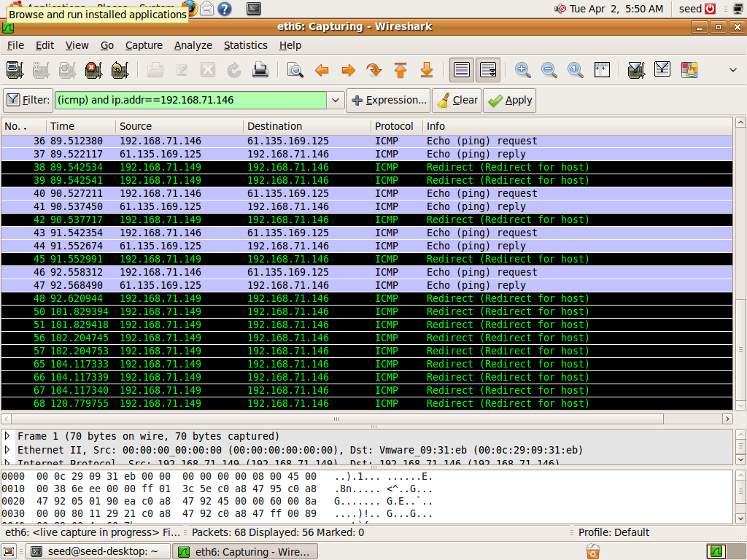Restart the running live capture
The image size is (747, 560).
pyautogui.click(x=120, y=70)
